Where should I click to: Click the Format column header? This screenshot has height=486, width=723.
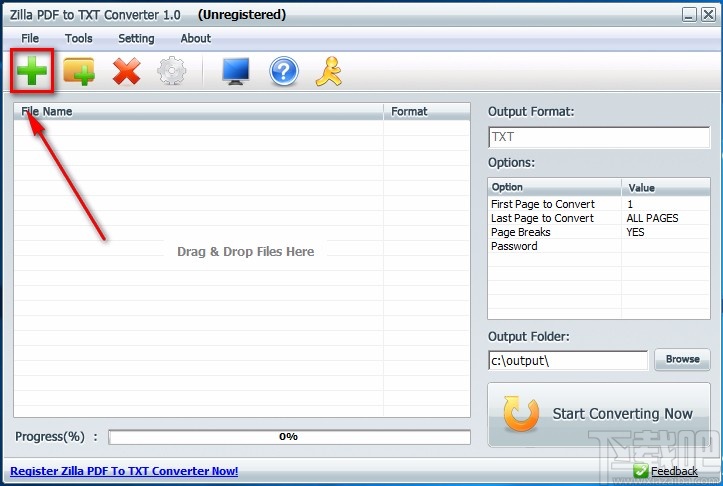427,112
